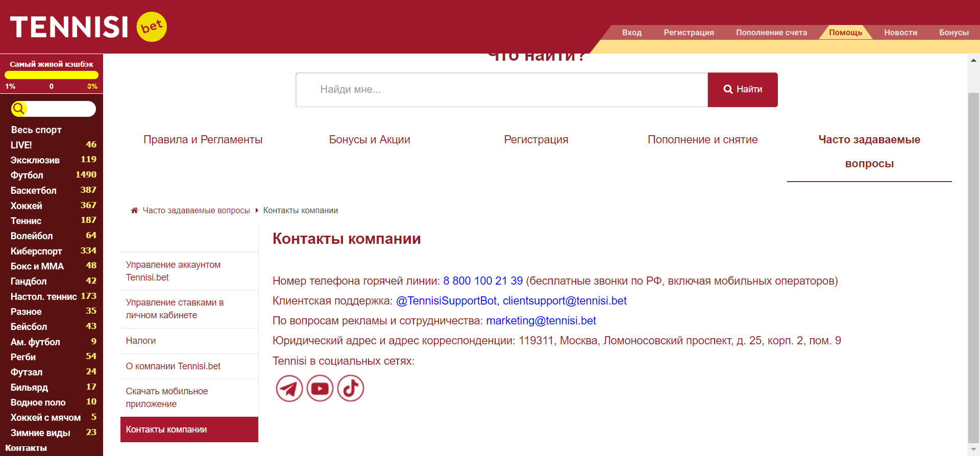Open the Бонусы tab

click(x=953, y=32)
